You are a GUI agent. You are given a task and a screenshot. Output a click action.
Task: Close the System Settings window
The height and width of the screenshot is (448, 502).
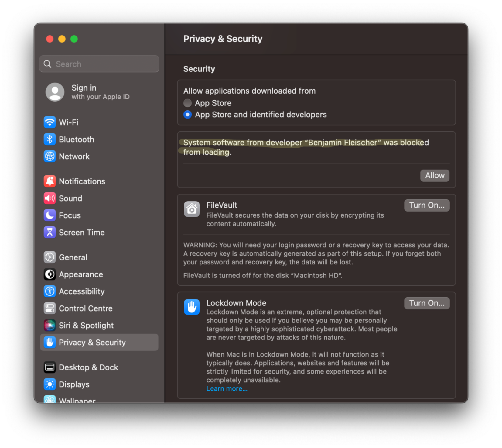pos(50,39)
